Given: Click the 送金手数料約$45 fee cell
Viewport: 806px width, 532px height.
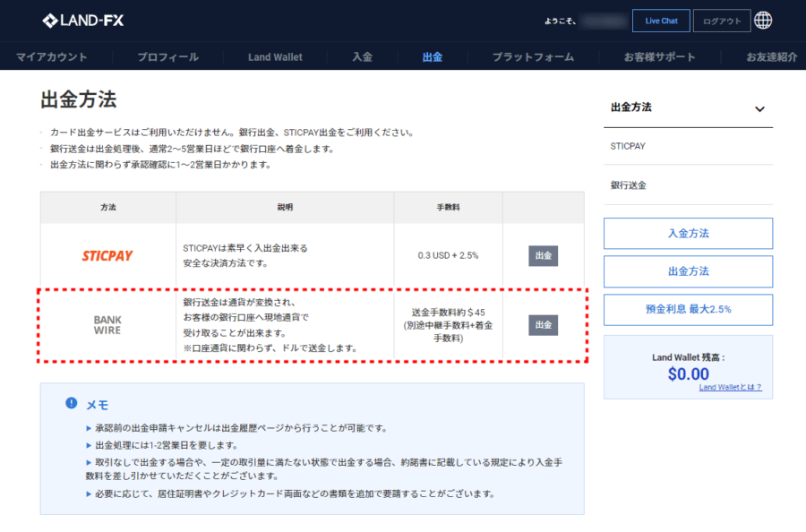Looking at the screenshot, I should coord(449,325).
